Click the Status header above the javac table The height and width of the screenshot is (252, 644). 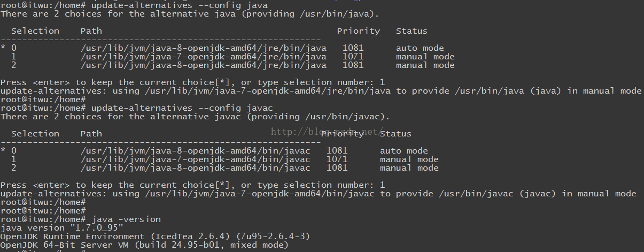tap(395, 134)
